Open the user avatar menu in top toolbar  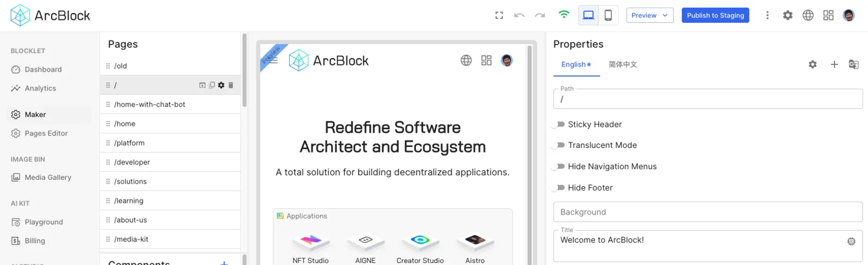coord(849,15)
